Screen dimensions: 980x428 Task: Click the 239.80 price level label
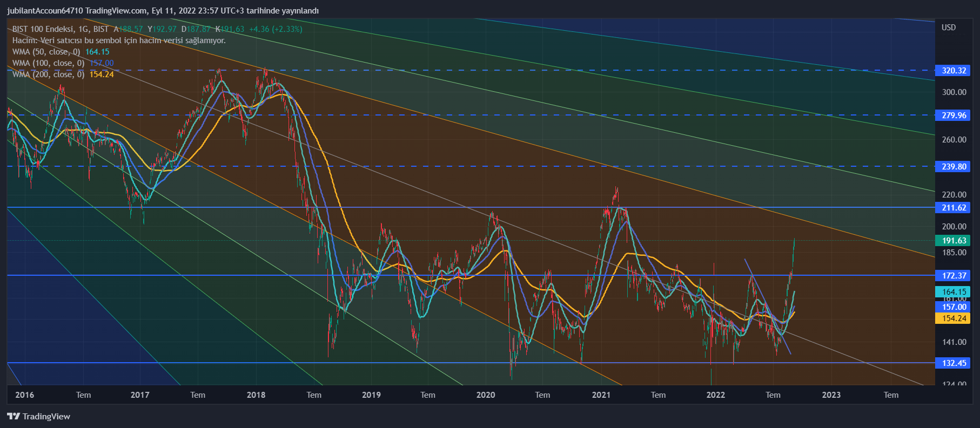(954, 167)
